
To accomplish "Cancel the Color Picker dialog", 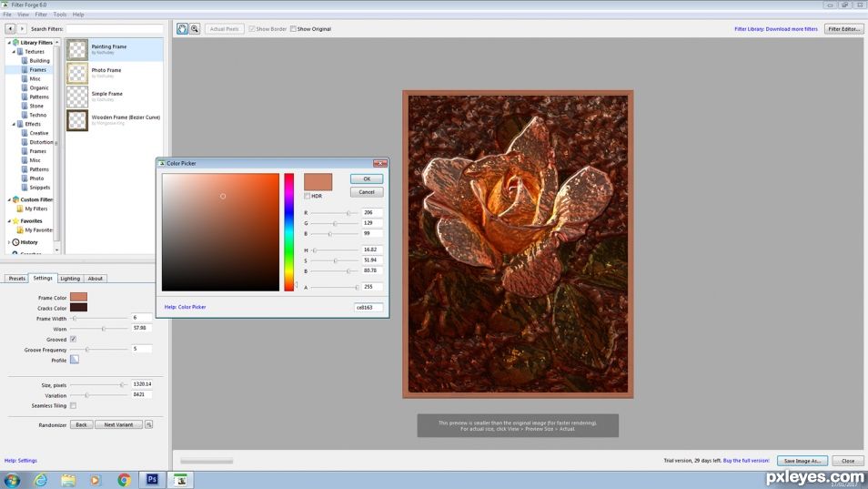I will (367, 192).
